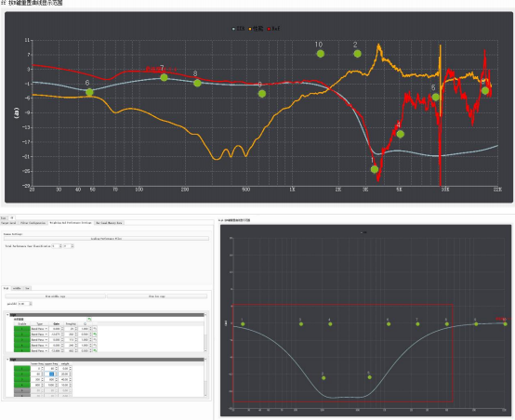Select filter node 6 on the top chart
The width and height of the screenshot is (515, 420).
89,92
